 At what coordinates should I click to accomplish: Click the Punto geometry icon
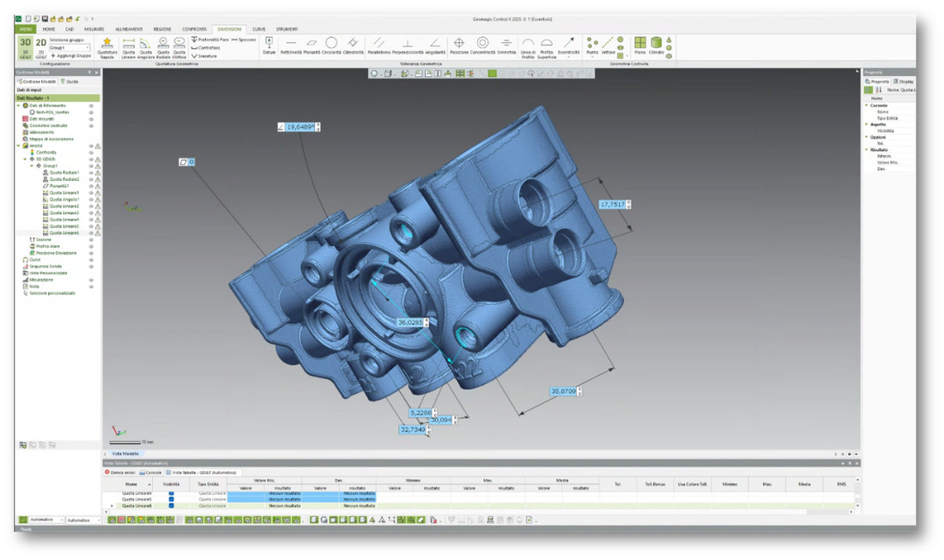click(592, 42)
